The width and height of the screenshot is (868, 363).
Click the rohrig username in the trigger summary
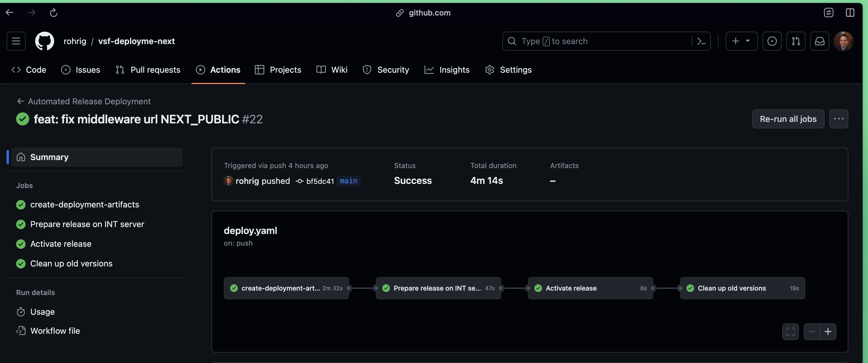point(247,181)
